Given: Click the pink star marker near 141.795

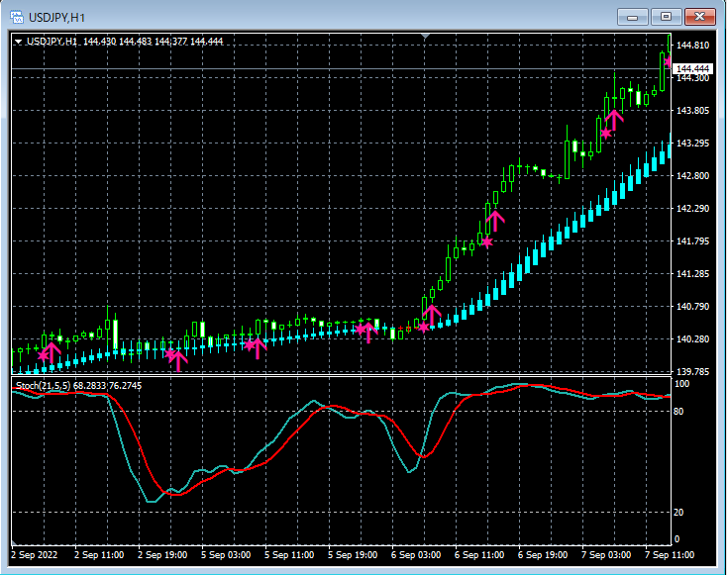Looking at the screenshot, I should point(486,241).
